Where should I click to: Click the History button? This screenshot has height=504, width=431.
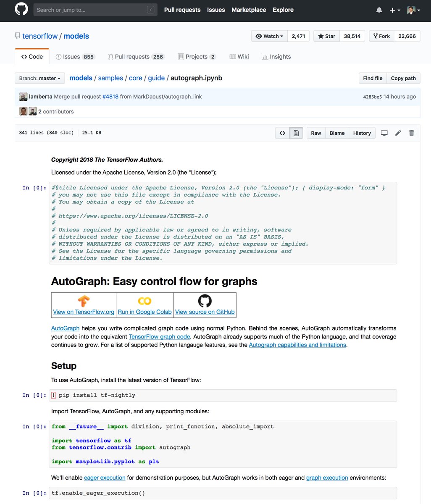[x=362, y=133]
